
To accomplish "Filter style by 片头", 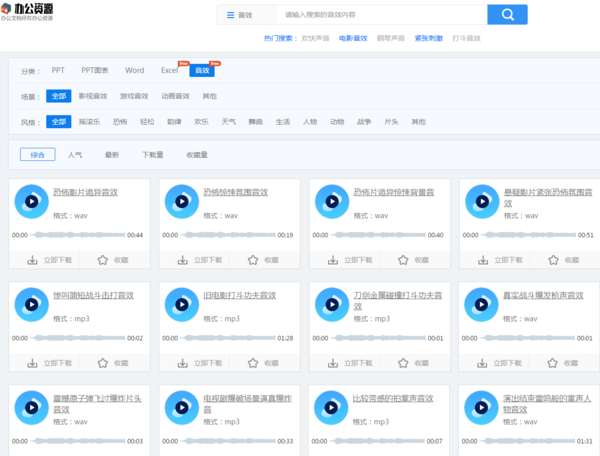I will click(391, 122).
